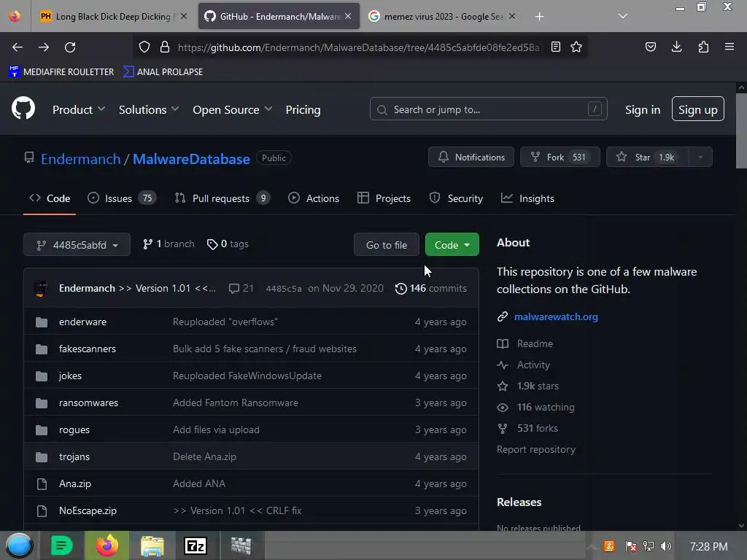Reload the page with the refresh icon
The height and width of the screenshot is (560, 747).
(x=70, y=47)
